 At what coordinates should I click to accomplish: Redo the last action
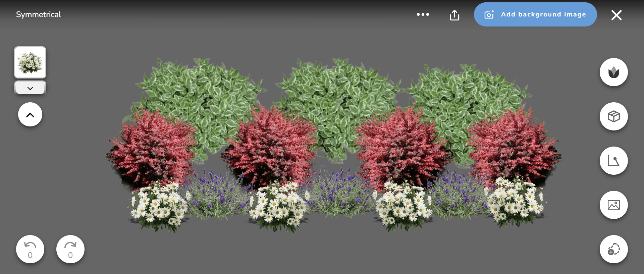pos(70,249)
